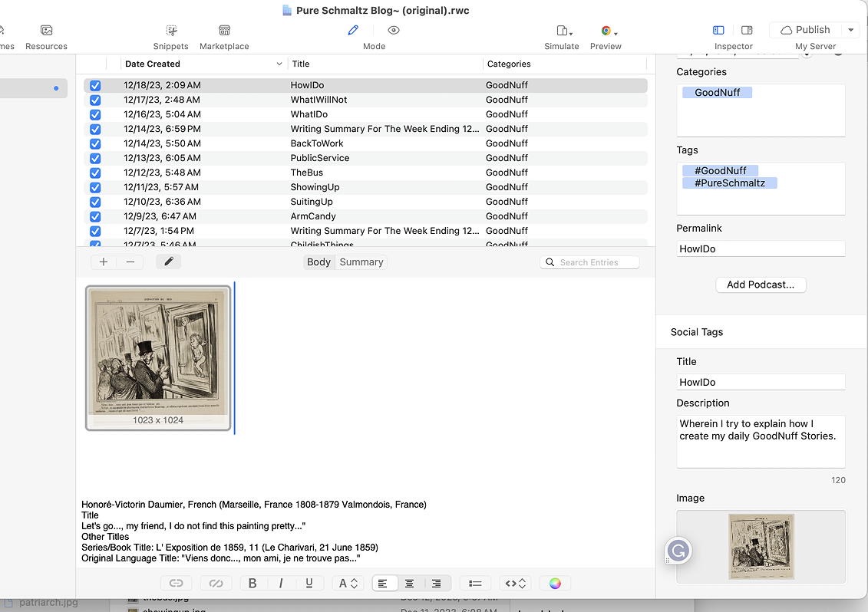The width and height of the screenshot is (868, 612).
Task: Edit the Social Tags Description text
Action: point(761,441)
